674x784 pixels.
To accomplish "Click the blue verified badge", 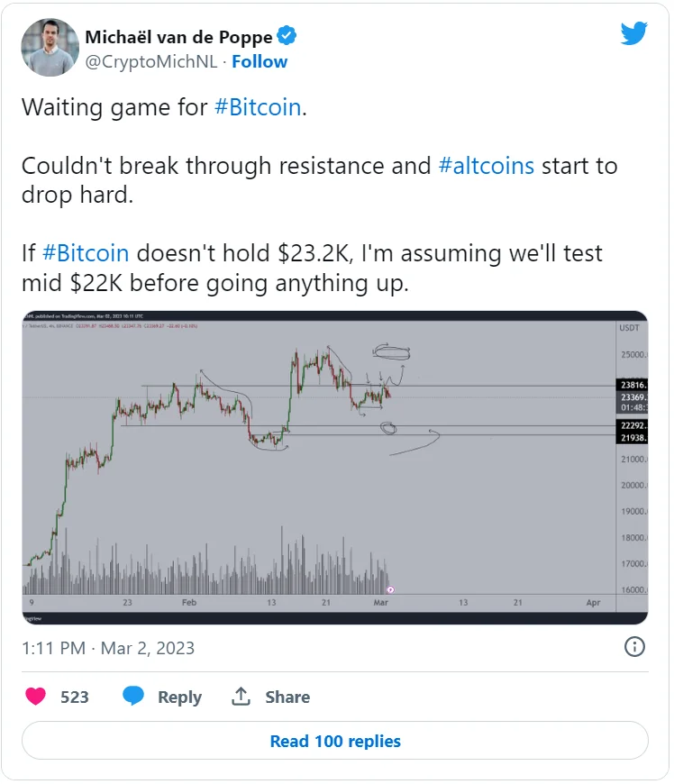I will pos(287,36).
